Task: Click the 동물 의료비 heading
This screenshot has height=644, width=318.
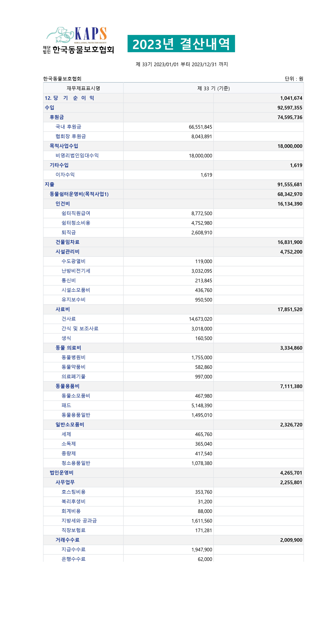Action: 68,348
